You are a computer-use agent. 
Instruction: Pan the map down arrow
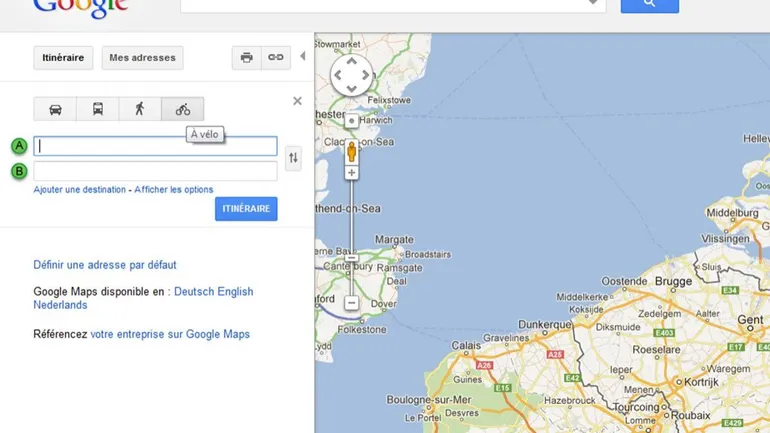[x=352, y=89]
